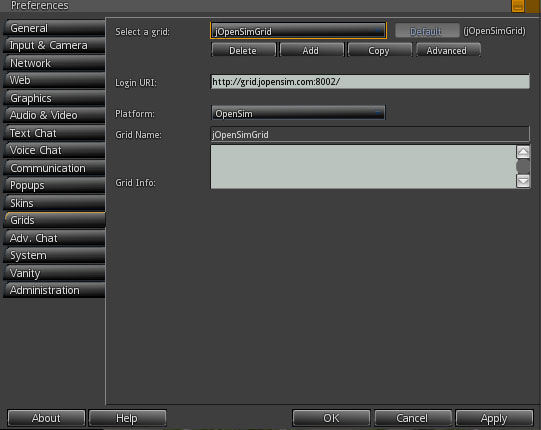Open the Help button
541x430 pixels.
coord(127,418)
